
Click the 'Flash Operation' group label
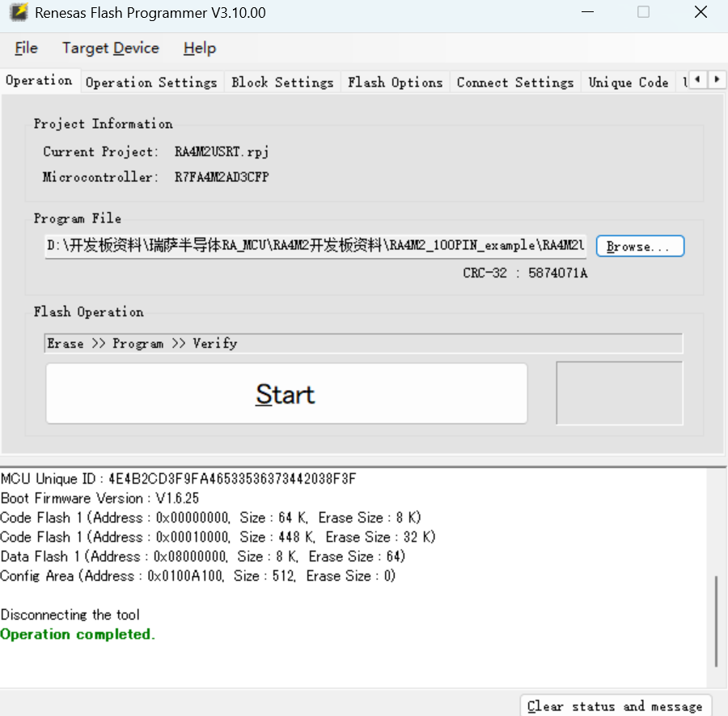89,311
